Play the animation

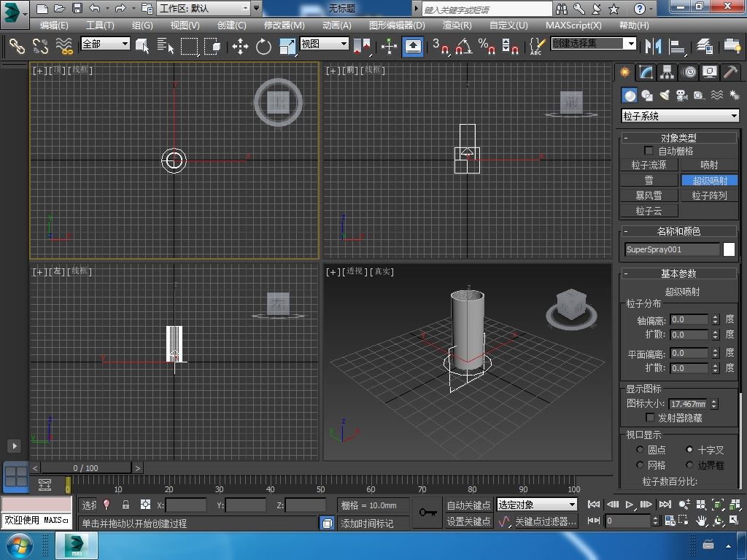click(630, 504)
